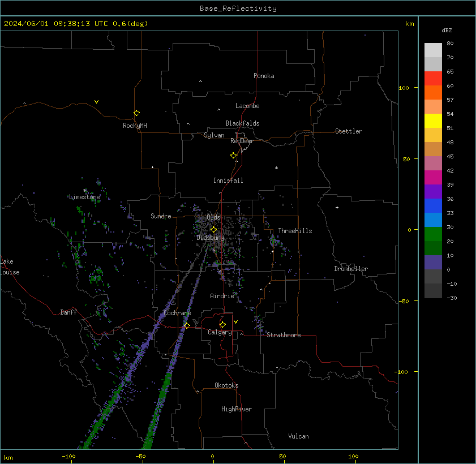Click the white plus marker northwest of Drumheller

[x=337, y=207]
